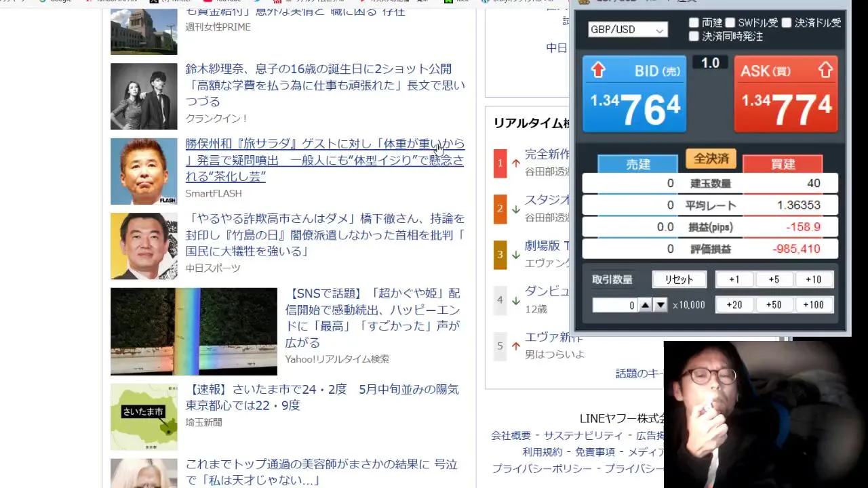The width and height of the screenshot is (868, 488).
Task: Open the サステナビリティ footer link
Action: point(583,436)
